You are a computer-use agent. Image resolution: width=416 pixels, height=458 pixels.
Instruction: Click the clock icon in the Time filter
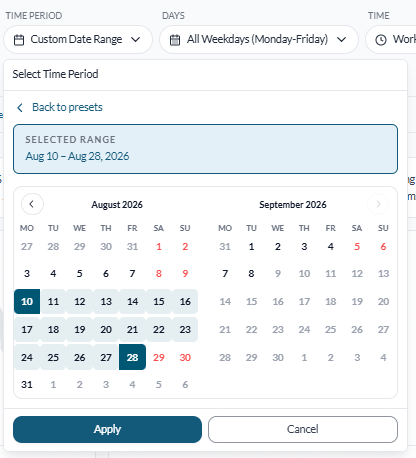(x=381, y=40)
